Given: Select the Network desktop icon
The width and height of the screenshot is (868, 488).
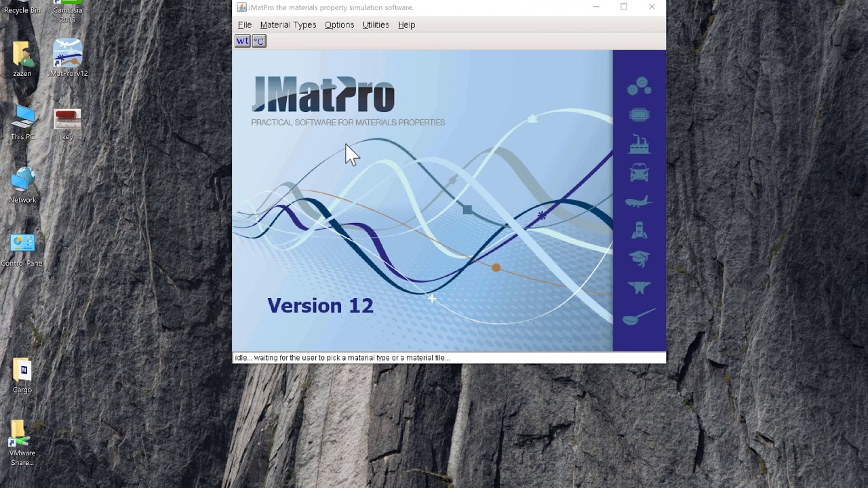Looking at the screenshot, I should [x=22, y=186].
